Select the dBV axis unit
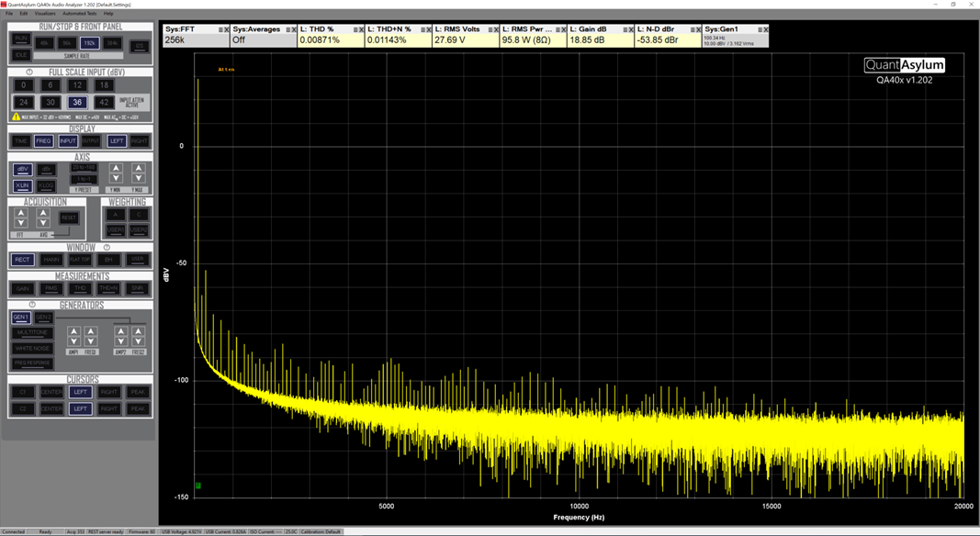980x536 pixels. point(22,169)
